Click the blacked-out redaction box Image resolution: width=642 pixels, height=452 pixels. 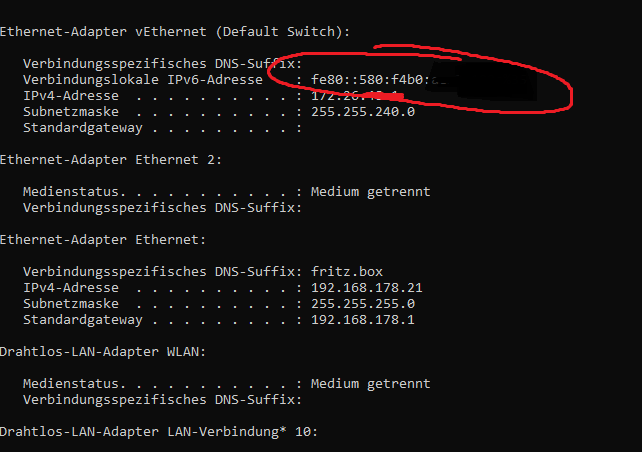483,81
